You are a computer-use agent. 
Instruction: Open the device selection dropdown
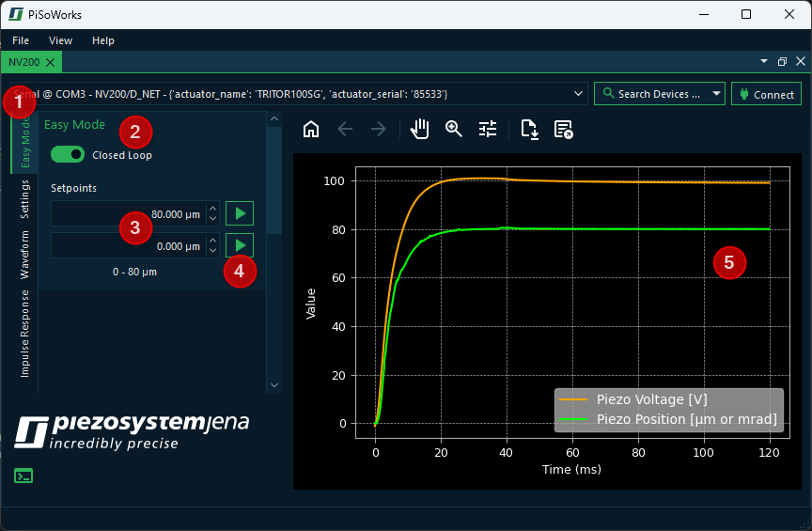tap(578, 94)
